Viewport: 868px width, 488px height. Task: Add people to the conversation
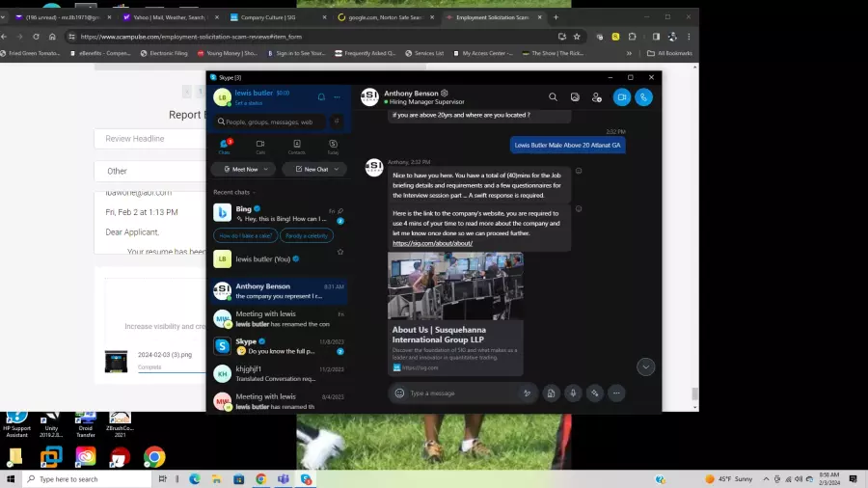click(x=597, y=97)
